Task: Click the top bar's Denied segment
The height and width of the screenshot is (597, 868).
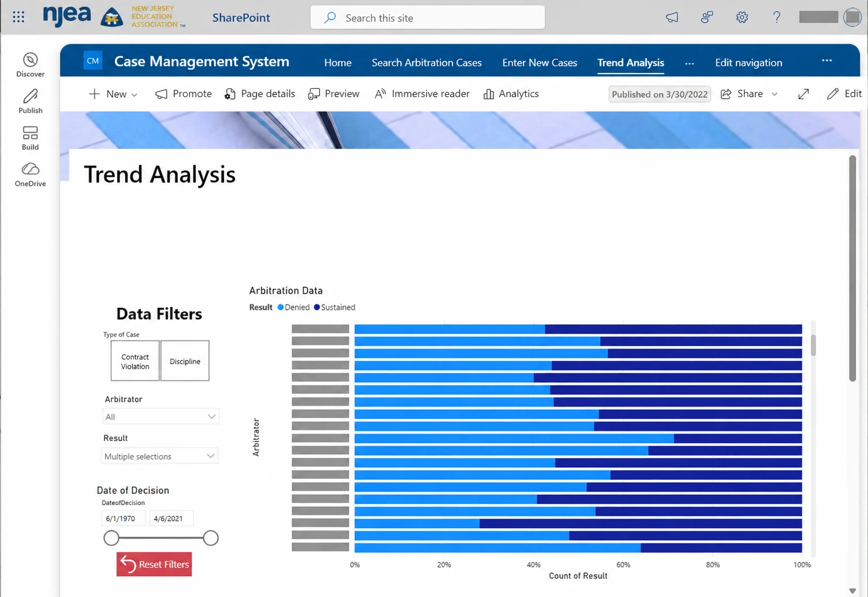Action: tap(449, 329)
